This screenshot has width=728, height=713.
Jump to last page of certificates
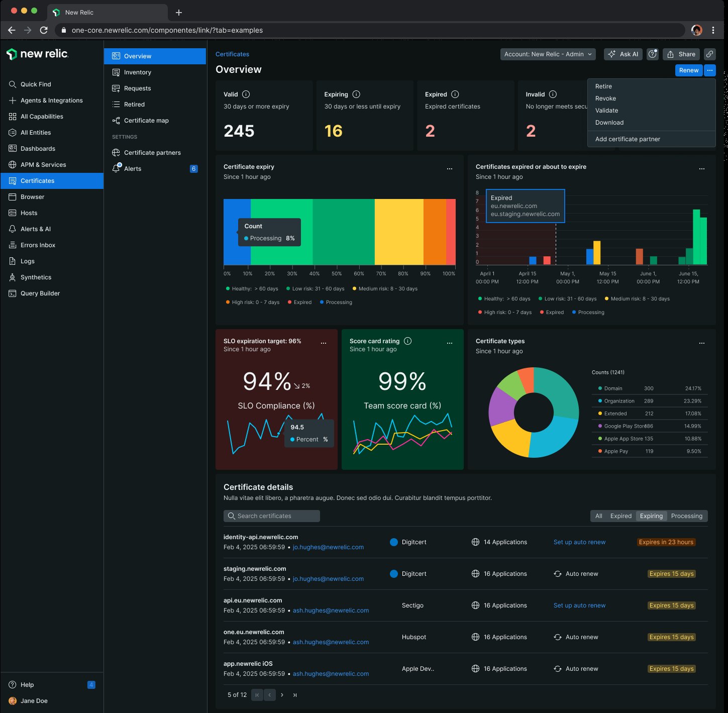pos(295,695)
